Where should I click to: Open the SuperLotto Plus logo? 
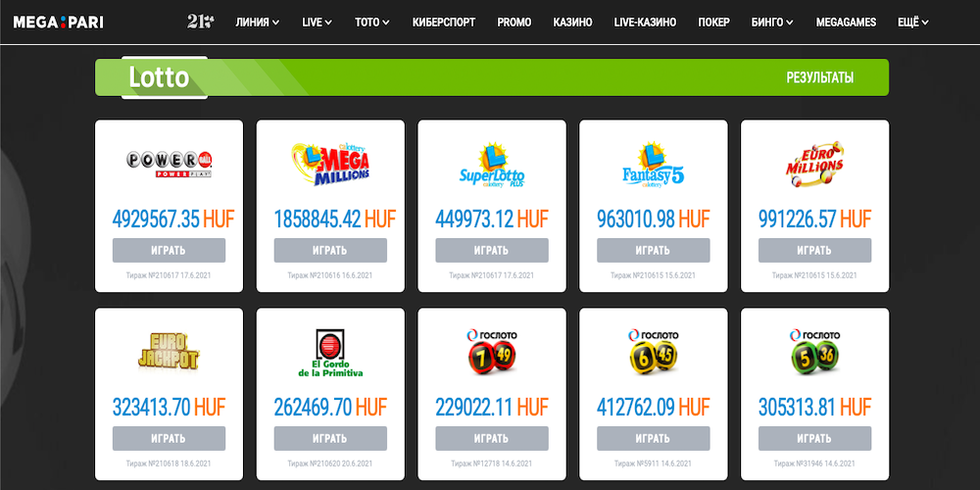[492, 164]
